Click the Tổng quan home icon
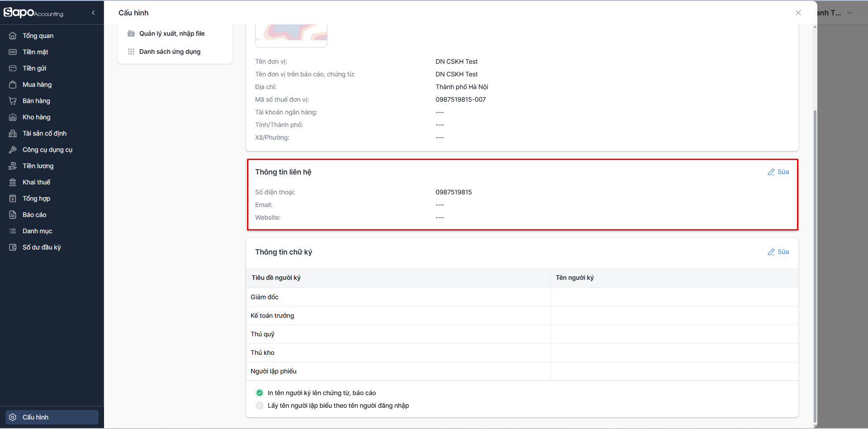Viewport: 868px width, 429px height. (x=13, y=36)
